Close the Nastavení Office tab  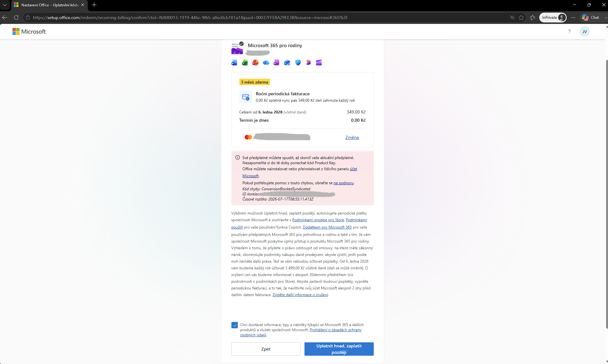coord(83,5)
